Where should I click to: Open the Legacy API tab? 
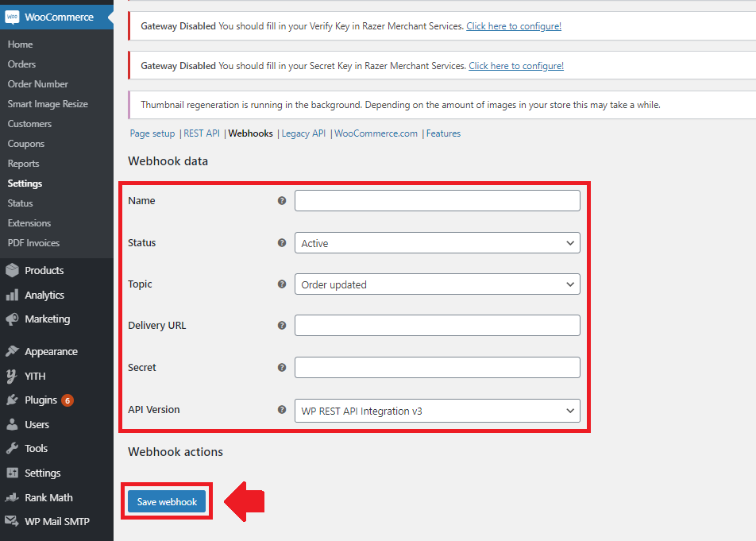pyautogui.click(x=303, y=133)
